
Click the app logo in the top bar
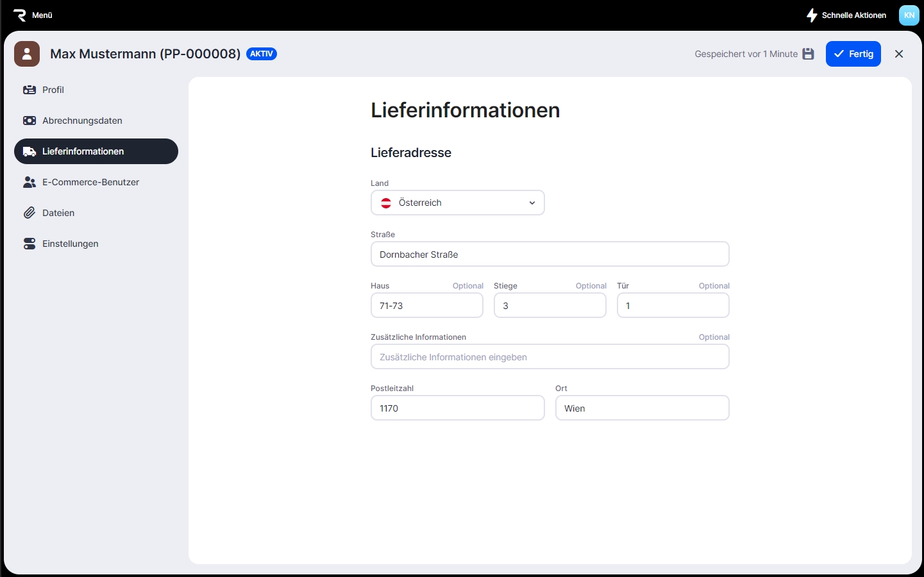coord(20,15)
